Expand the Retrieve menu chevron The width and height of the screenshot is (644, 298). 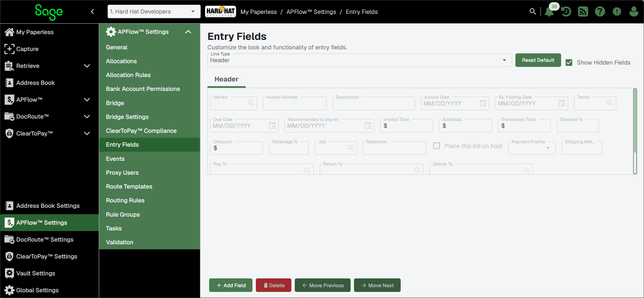(x=87, y=66)
